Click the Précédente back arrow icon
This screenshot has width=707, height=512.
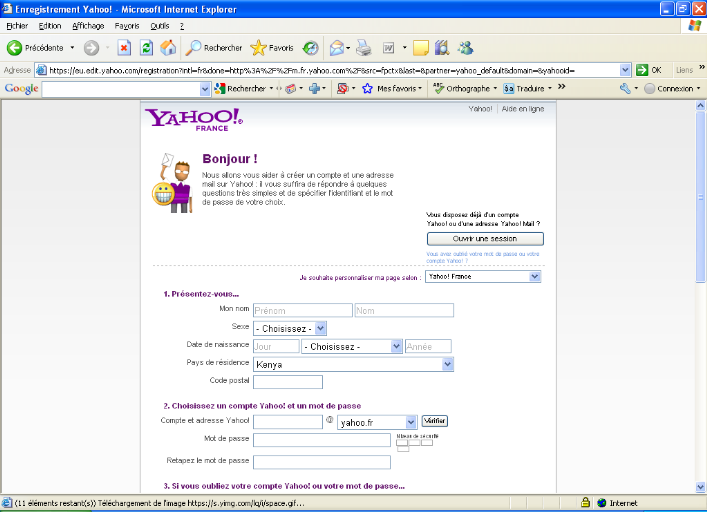[x=14, y=48]
